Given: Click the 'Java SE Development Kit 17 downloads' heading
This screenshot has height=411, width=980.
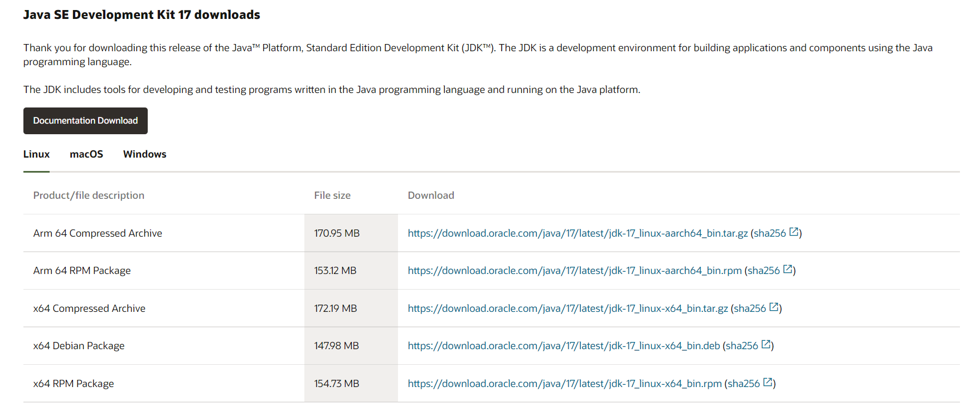Looking at the screenshot, I should point(142,15).
